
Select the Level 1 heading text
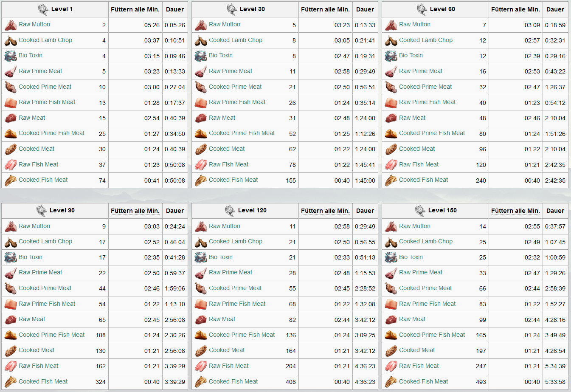pos(62,9)
